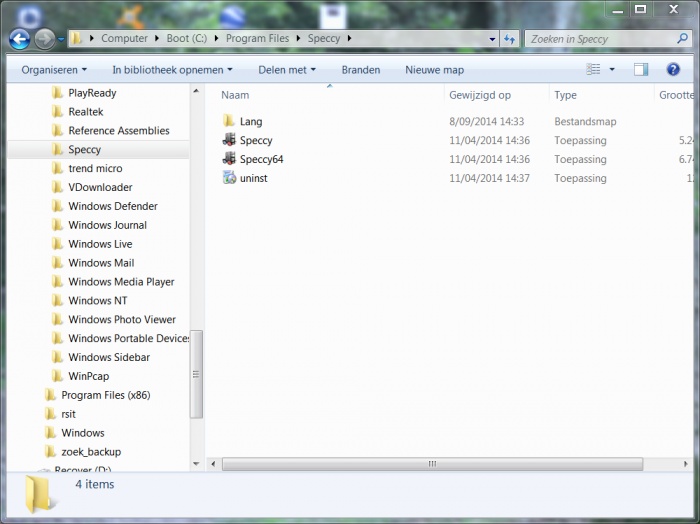Viewport: 700px width, 524px height.
Task: Open the address bar history dropdown
Action: click(x=492, y=39)
